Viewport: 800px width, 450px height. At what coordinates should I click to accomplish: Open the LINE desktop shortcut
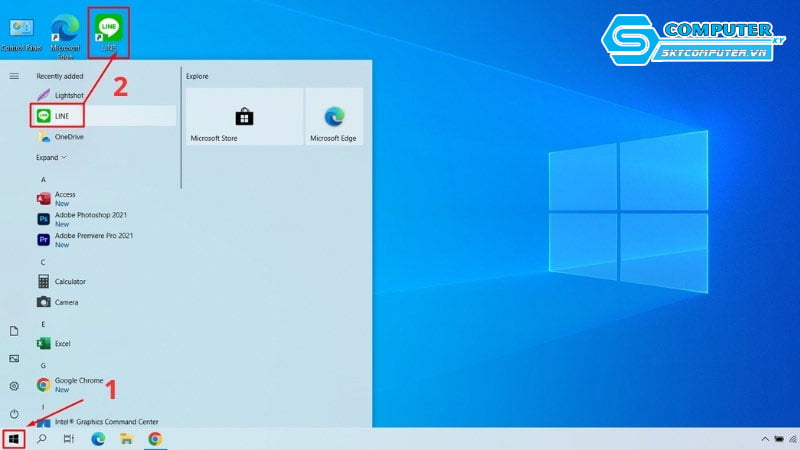pos(109,33)
